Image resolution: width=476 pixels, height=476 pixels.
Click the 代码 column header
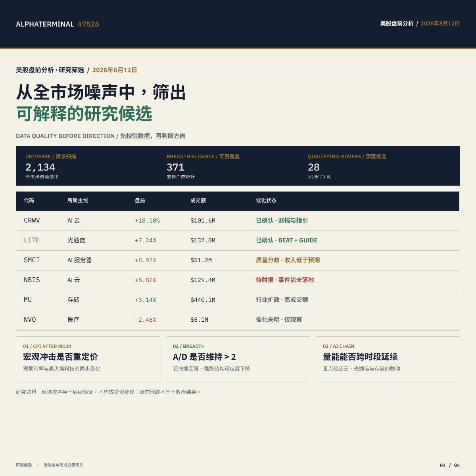(x=29, y=201)
